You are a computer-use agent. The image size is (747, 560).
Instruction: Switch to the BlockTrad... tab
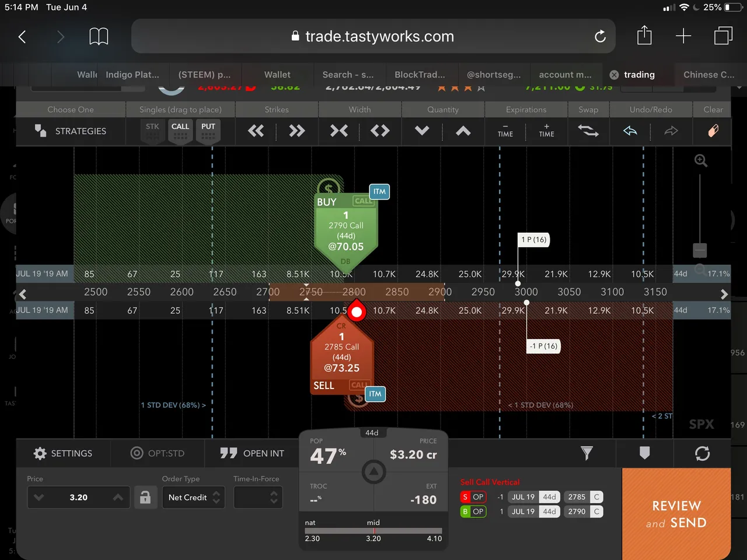coord(420,75)
